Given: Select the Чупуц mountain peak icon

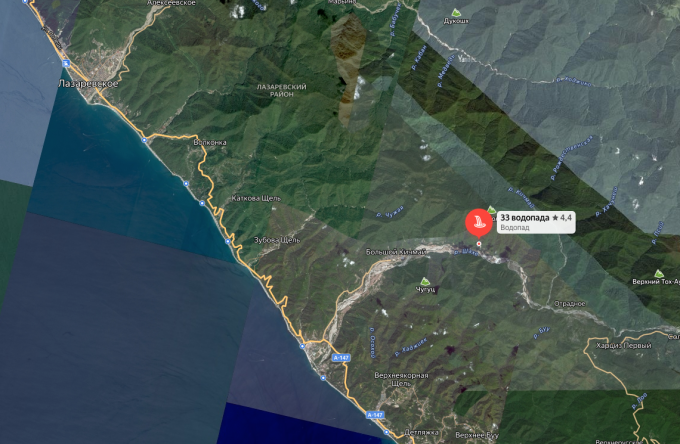Looking at the screenshot, I should pos(425,281).
